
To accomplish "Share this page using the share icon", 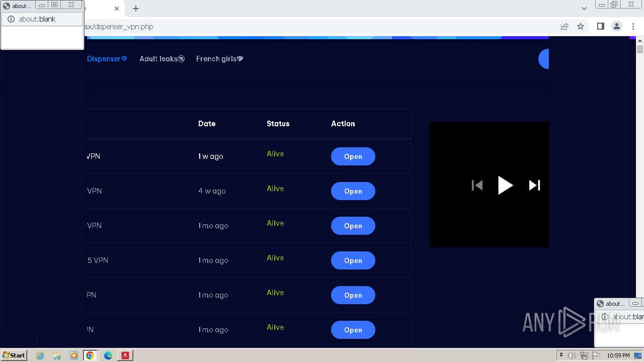I will [565, 27].
